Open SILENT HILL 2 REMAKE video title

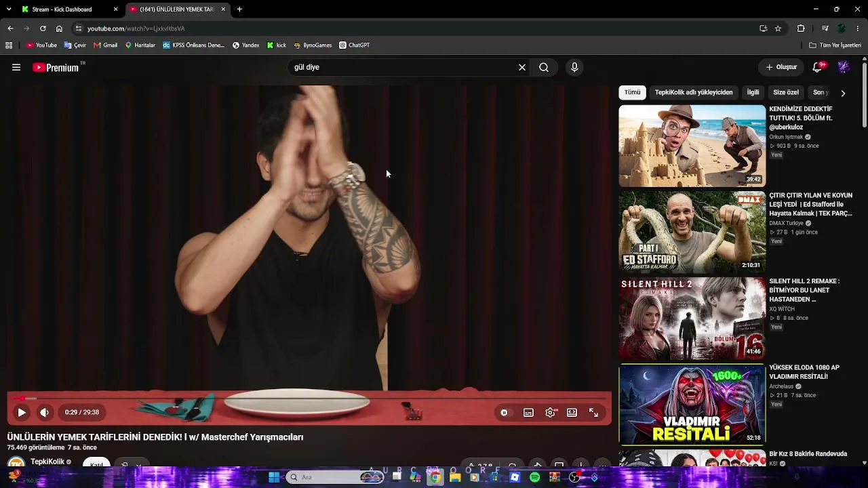coord(804,290)
